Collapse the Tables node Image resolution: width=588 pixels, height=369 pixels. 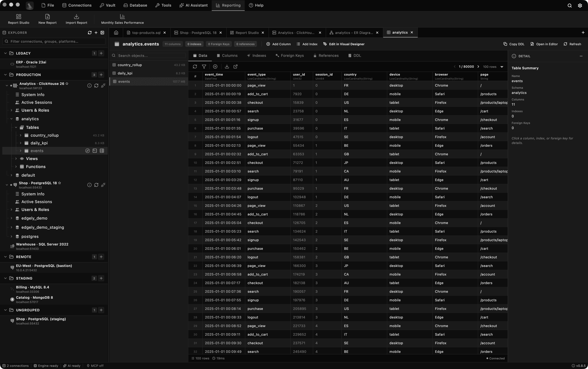(16, 127)
